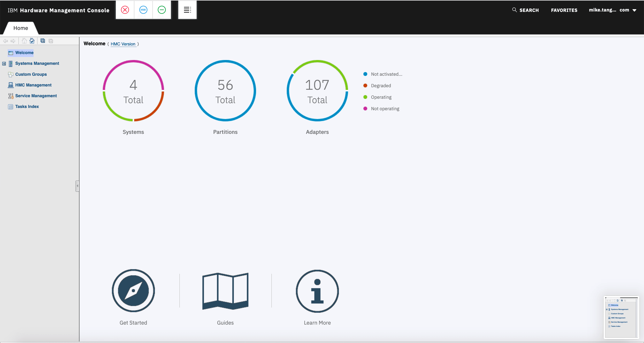644x343 pixels.
Task: Click the Not operating legend label
Action: tap(385, 109)
